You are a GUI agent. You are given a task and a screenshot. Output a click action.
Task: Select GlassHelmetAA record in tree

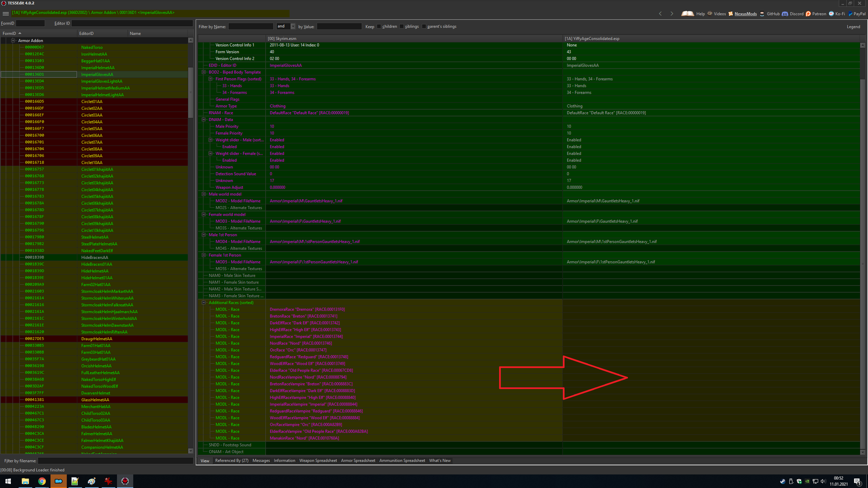pos(94,400)
